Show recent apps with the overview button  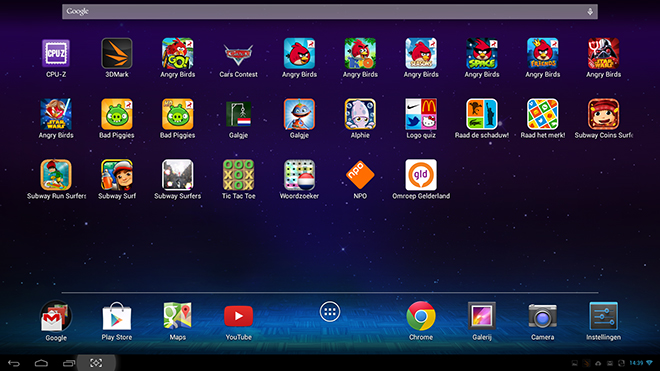click(x=69, y=363)
